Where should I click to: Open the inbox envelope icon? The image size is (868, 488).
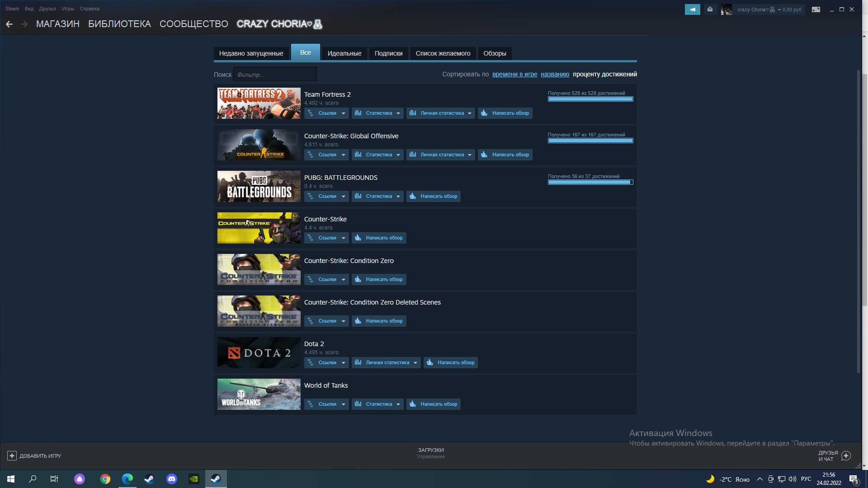710,9
